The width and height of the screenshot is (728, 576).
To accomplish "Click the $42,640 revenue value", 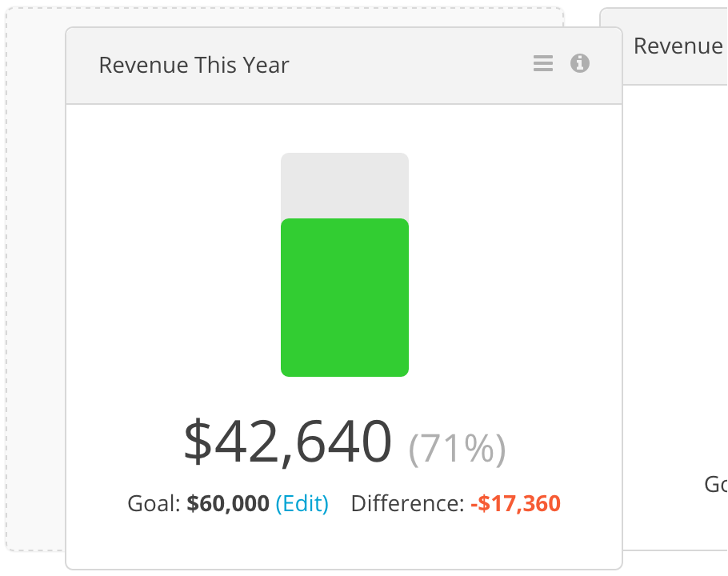I will (x=288, y=441).
